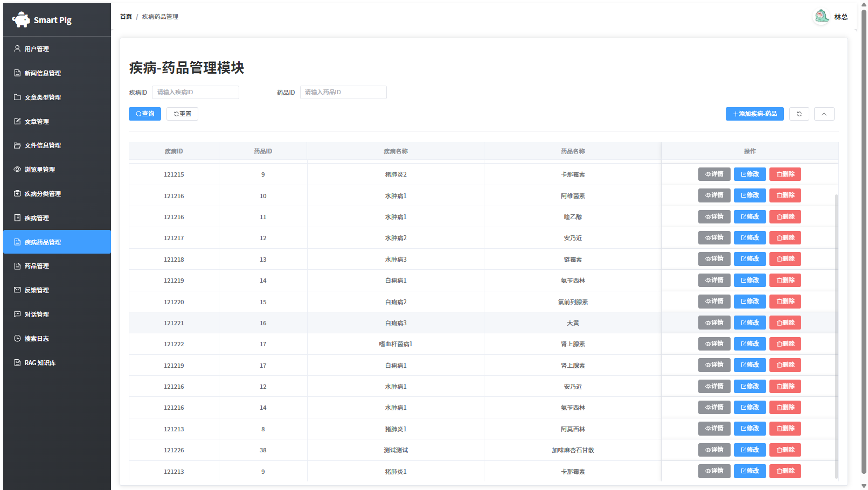The height and width of the screenshot is (490, 868).
Task: Focus the 药品ID search field
Action: [x=343, y=92]
